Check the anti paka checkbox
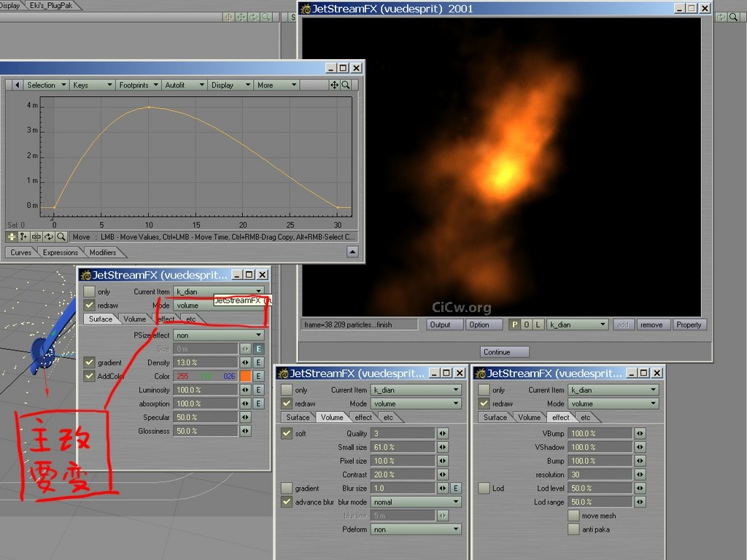Image resolution: width=747 pixels, height=560 pixels. coord(573,529)
